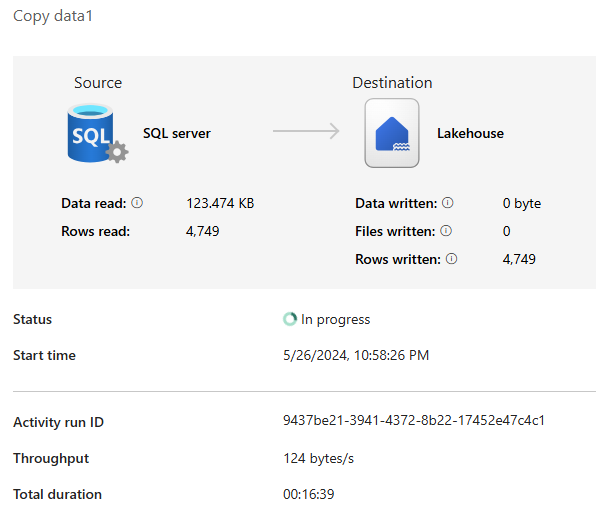Click the Status label

pyautogui.click(x=32, y=319)
